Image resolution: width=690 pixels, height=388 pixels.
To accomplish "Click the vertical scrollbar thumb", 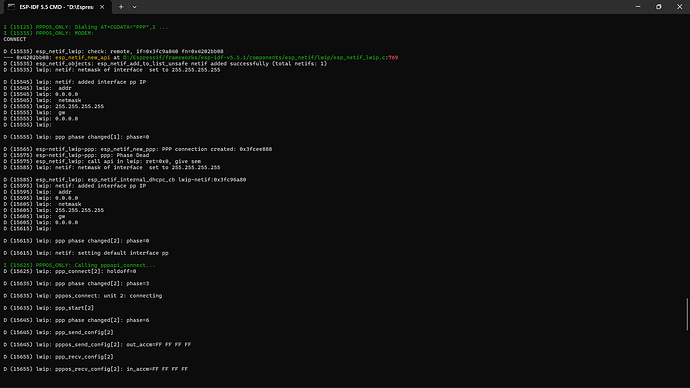I will [687, 314].
